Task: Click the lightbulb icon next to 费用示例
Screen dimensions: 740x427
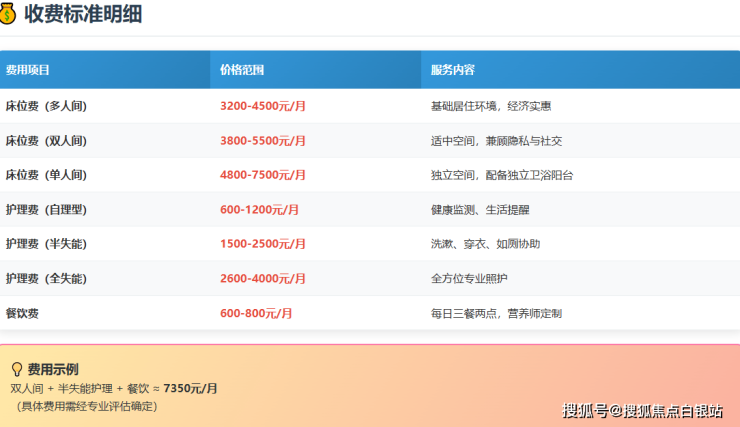Action: [16, 369]
